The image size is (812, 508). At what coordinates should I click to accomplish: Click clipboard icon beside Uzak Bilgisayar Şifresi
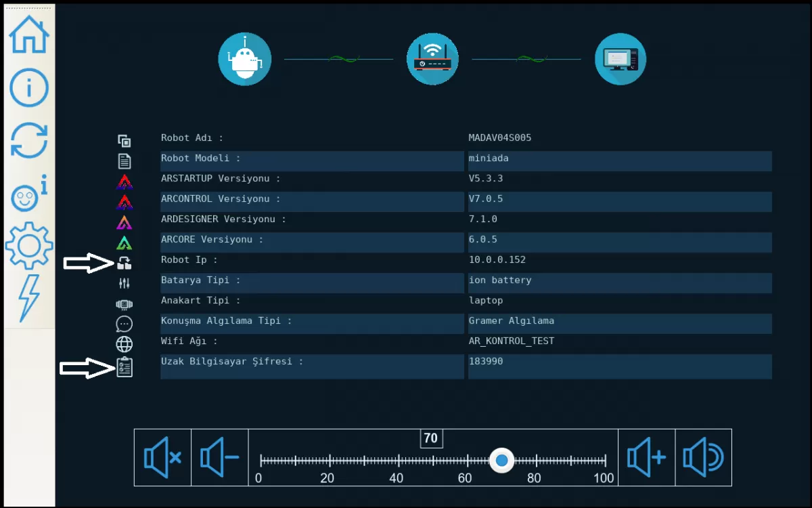[125, 367]
